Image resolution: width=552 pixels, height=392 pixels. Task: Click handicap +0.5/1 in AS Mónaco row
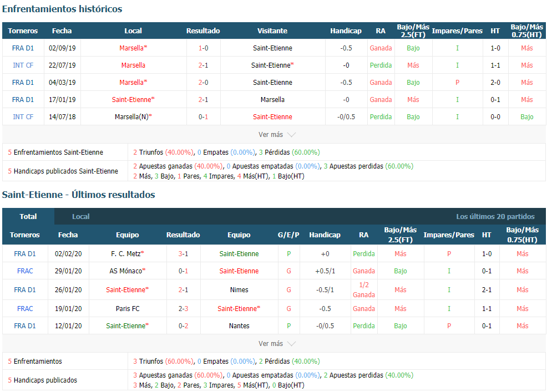point(325,271)
